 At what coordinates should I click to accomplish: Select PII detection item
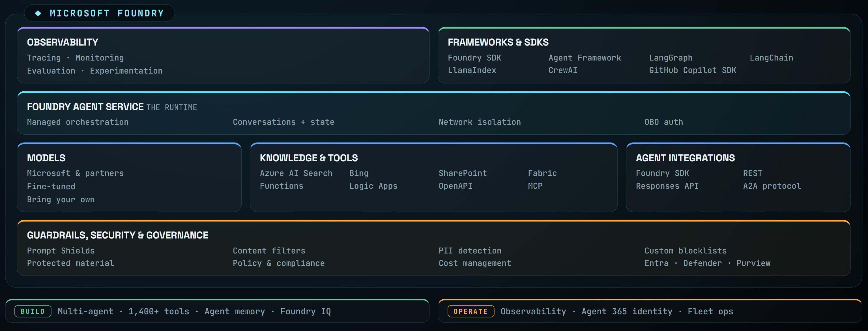coord(470,250)
